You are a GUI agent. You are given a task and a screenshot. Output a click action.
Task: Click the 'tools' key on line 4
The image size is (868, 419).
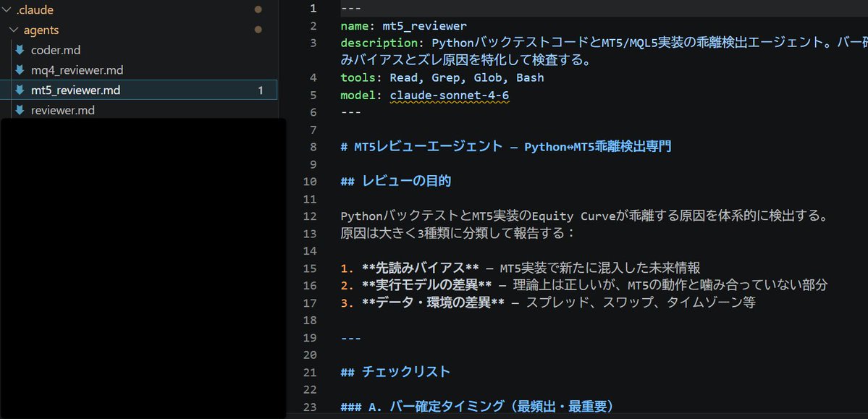click(358, 77)
